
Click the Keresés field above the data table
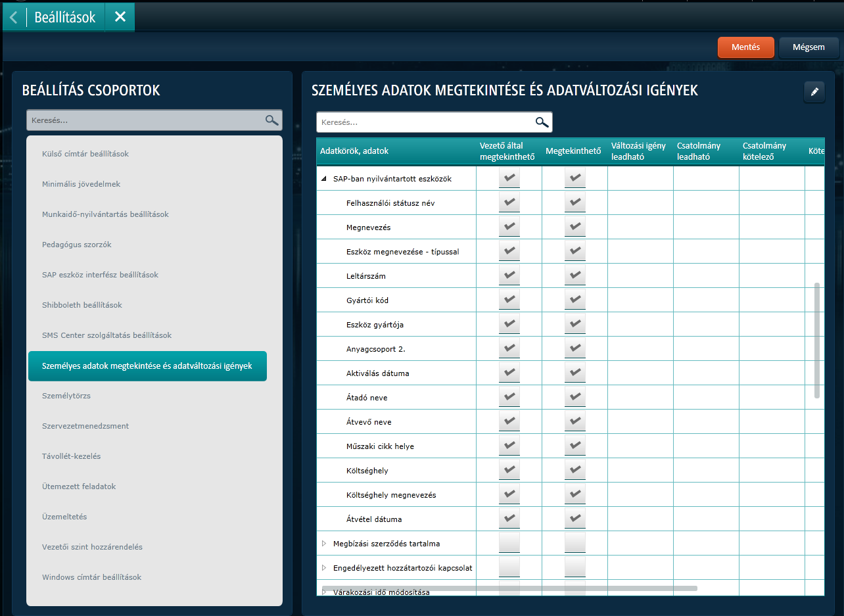424,122
